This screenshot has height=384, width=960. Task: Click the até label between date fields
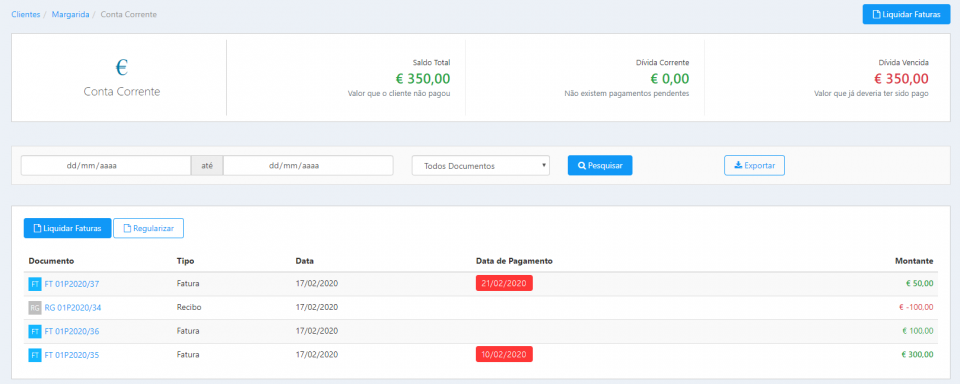207,166
